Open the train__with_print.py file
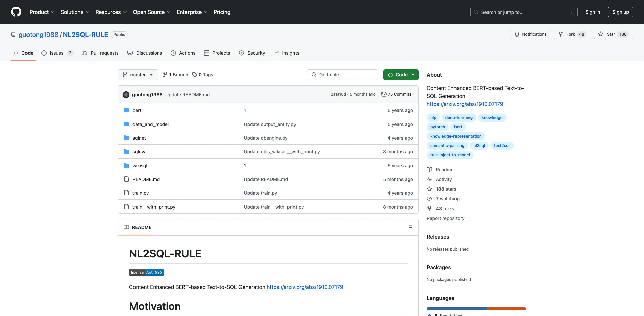This screenshot has width=644, height=316. 154,207
